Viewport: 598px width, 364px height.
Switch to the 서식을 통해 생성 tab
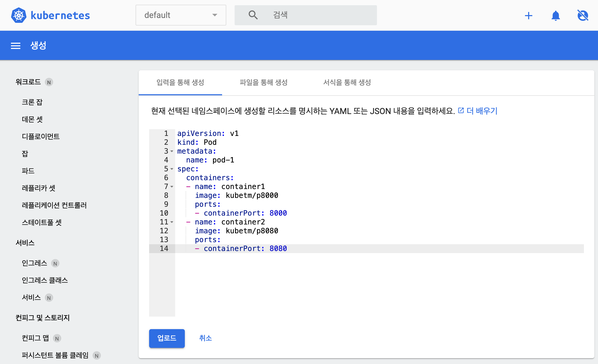pos(347,83)
